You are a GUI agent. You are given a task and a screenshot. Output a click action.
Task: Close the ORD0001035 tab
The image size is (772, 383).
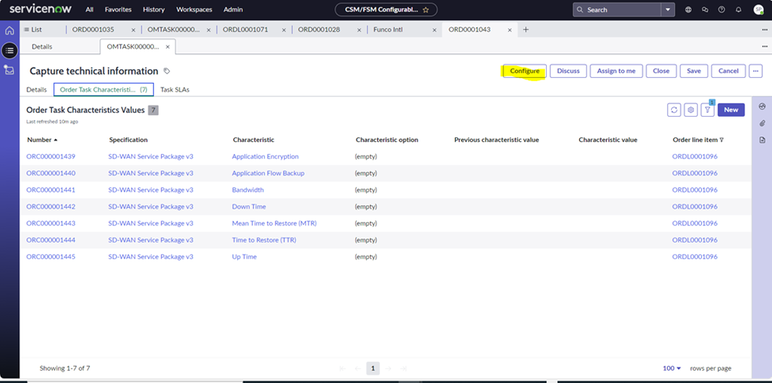(133, 30)
